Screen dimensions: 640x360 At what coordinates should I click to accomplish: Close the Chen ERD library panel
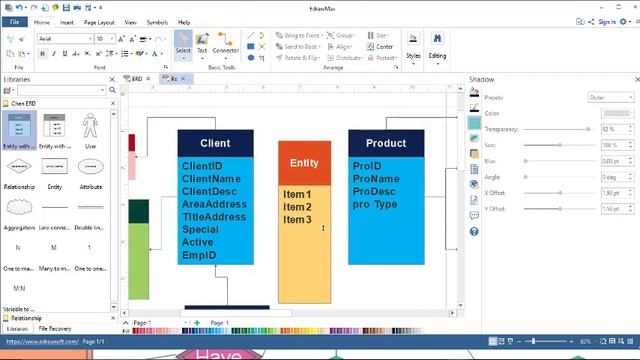(113, 104)
